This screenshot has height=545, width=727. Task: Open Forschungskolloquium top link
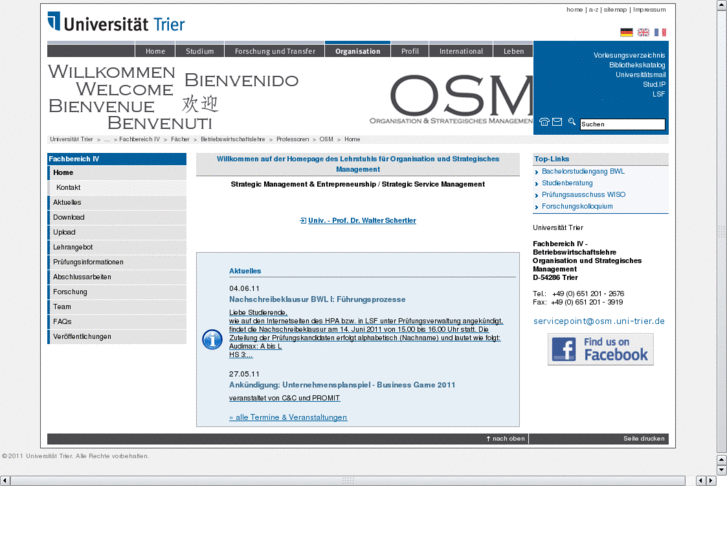pos(577,206)
